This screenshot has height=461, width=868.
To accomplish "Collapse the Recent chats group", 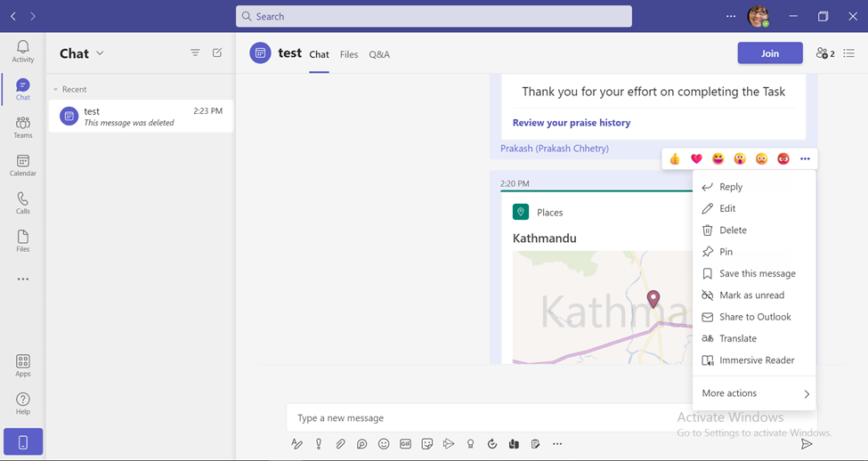I will pos(69,89).
